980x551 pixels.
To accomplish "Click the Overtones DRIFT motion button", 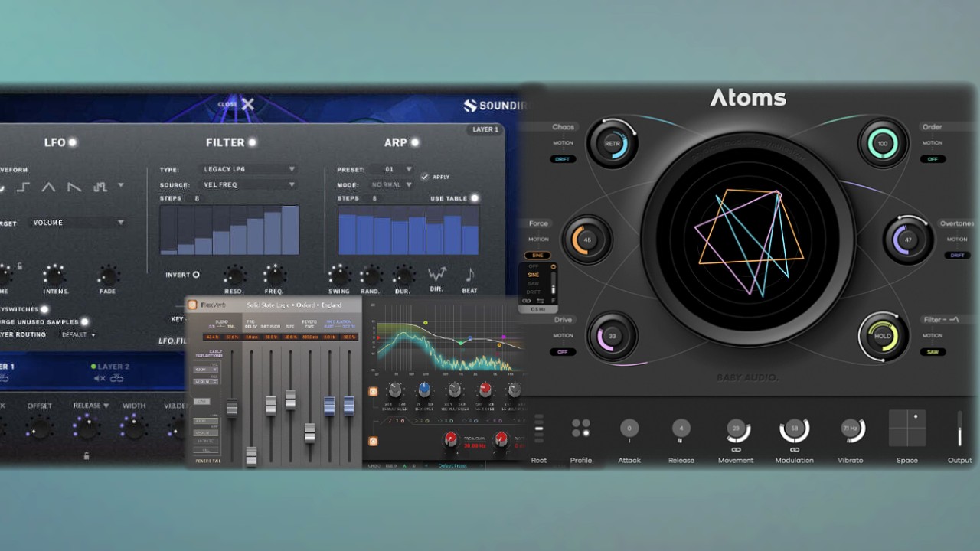I will pyautogui.click(x=957, y=256).
